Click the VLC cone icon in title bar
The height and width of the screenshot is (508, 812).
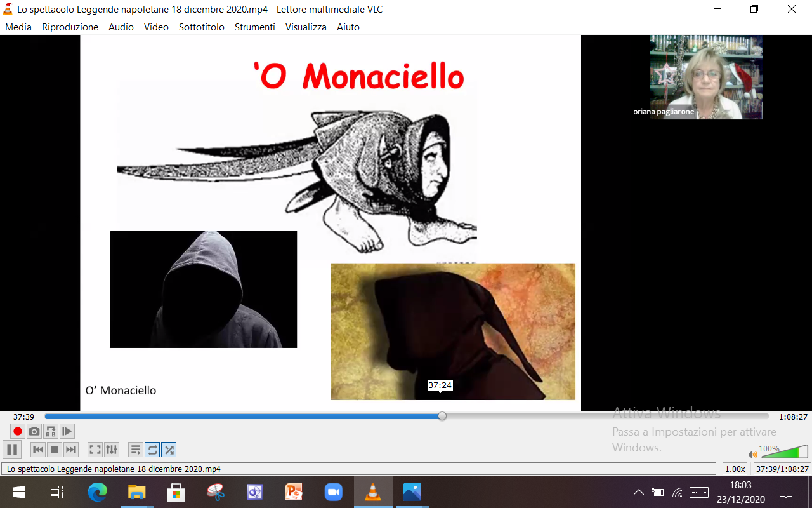(8, 9)
